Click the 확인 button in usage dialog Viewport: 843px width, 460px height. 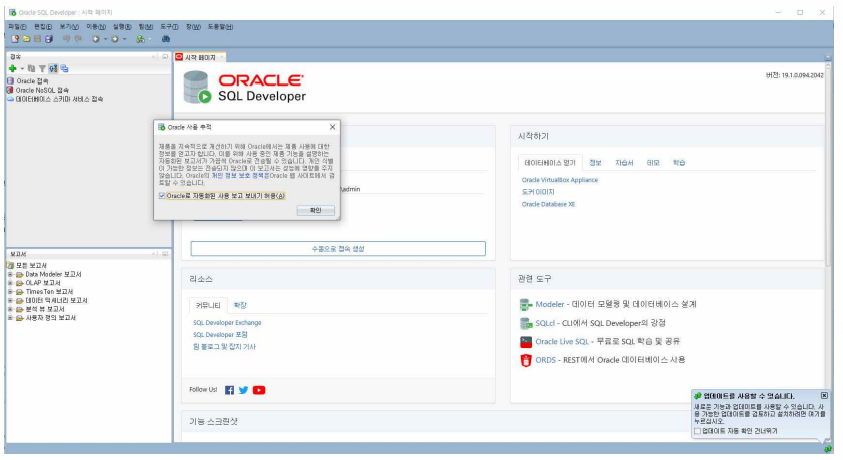click(316, 210)
